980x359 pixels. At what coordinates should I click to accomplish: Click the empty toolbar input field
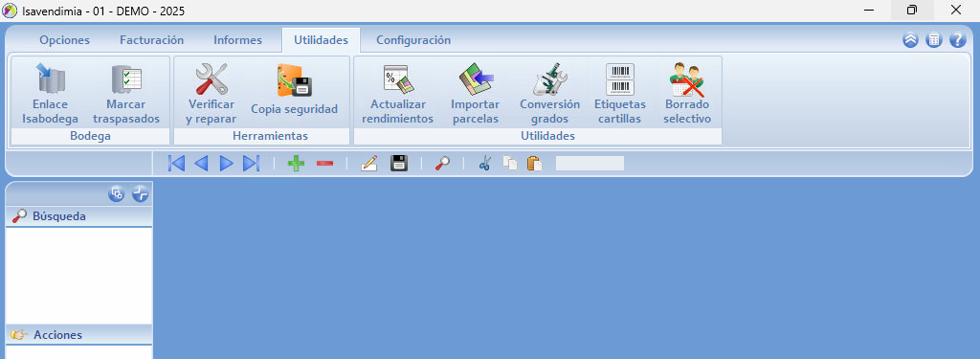(x=590, y=164)
